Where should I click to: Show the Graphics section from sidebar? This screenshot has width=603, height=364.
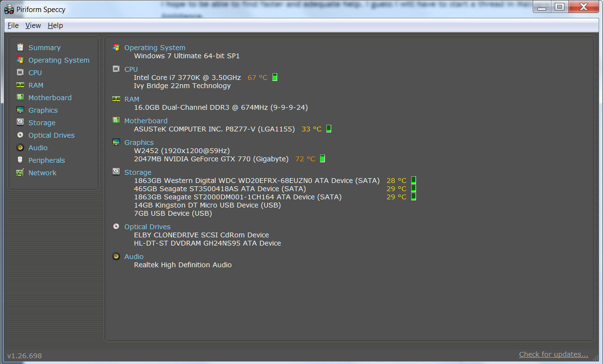click(43, 110)
